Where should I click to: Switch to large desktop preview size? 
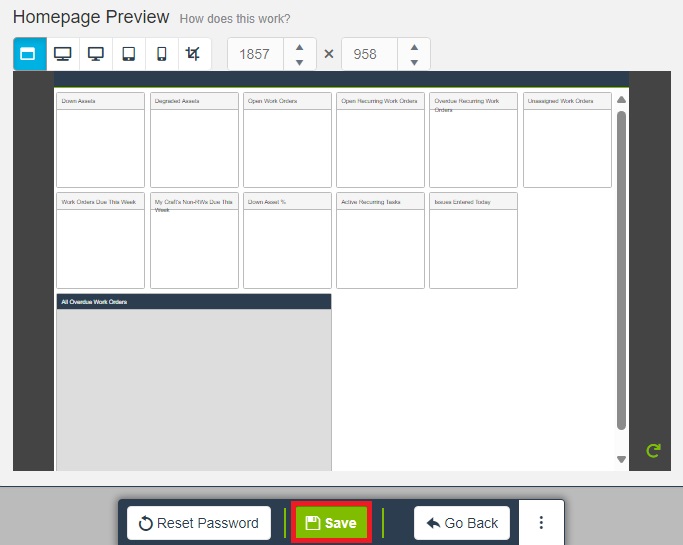[62, 54]
